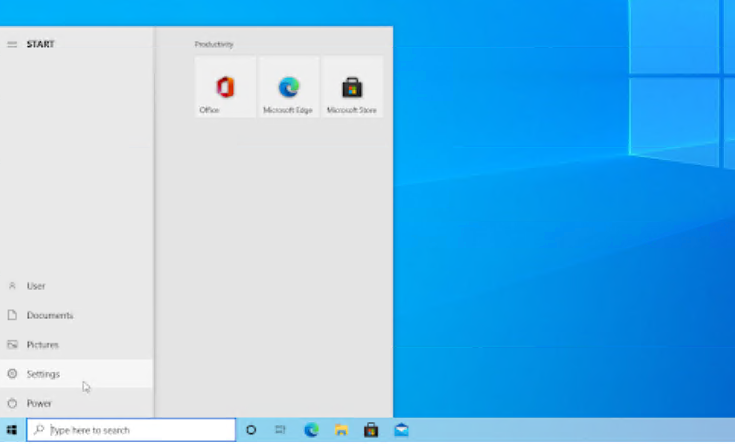
Task: Open Documents from the Start sidebar
Action: (x=48, y=315)
